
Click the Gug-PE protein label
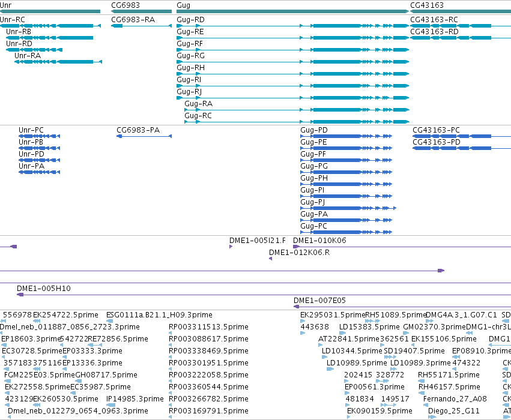pos(314,142)
